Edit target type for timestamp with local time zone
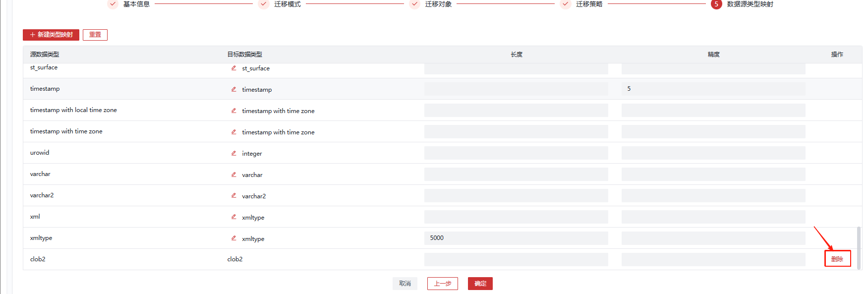This screenshot has width=868, height=294. (233, 111)
